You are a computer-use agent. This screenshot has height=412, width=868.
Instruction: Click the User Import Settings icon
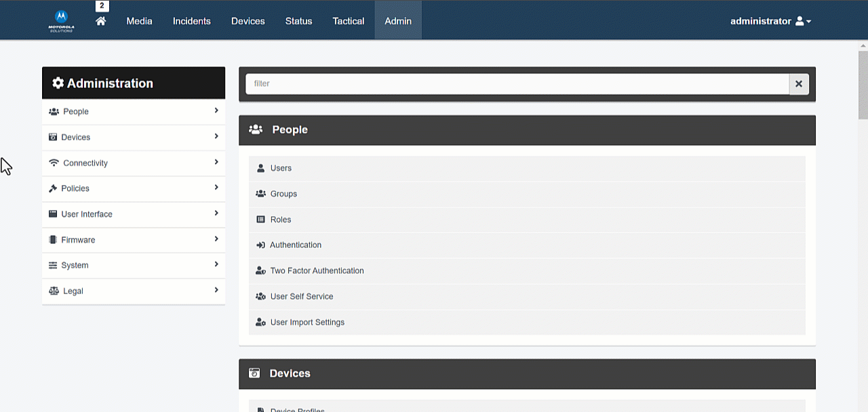tap(260, 323)
